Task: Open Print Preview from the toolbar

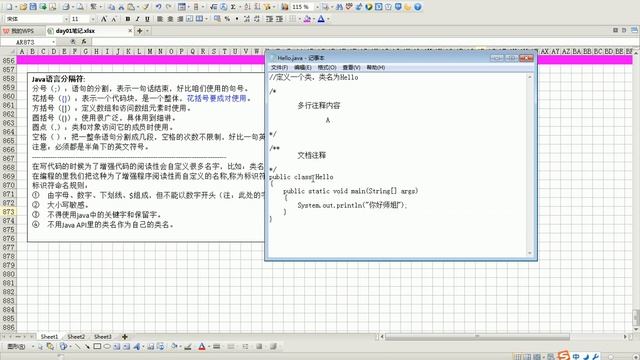Action: click(80, 7)
